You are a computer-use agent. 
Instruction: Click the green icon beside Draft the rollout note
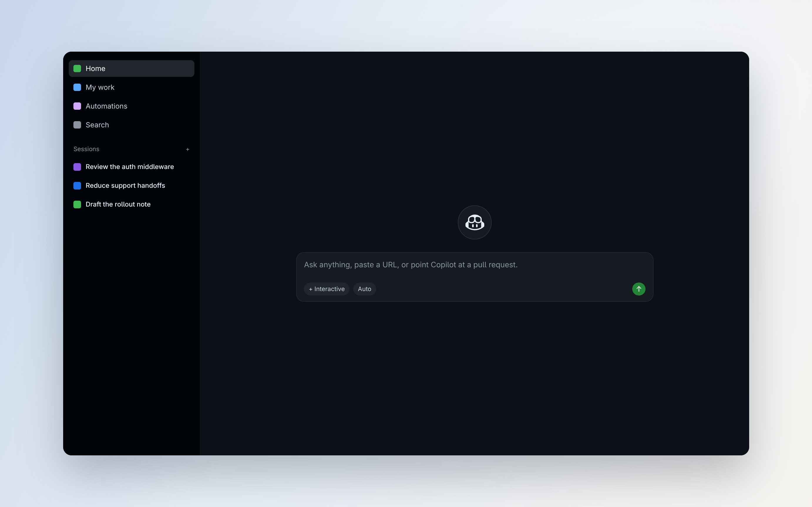click(x=77, y=204)
